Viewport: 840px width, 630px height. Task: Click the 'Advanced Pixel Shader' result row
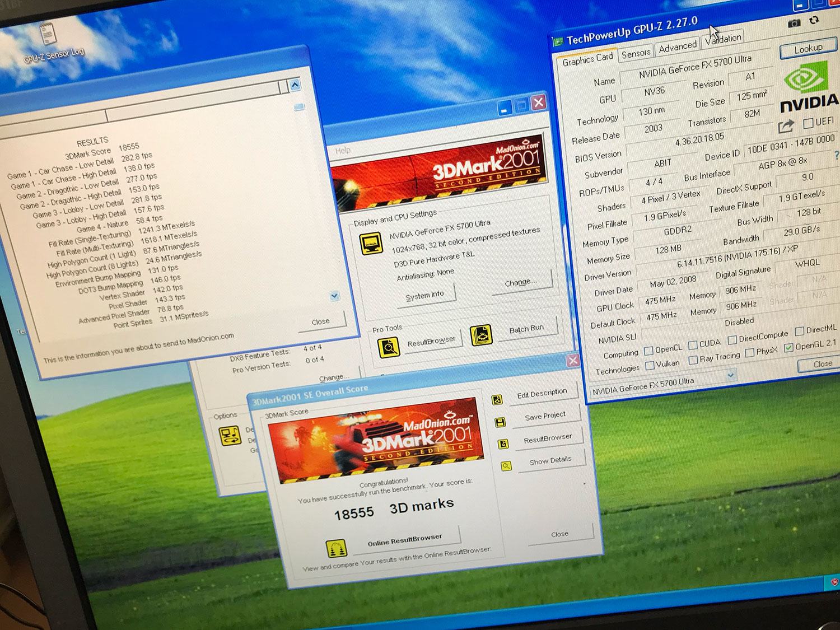(x=131, y=314)
